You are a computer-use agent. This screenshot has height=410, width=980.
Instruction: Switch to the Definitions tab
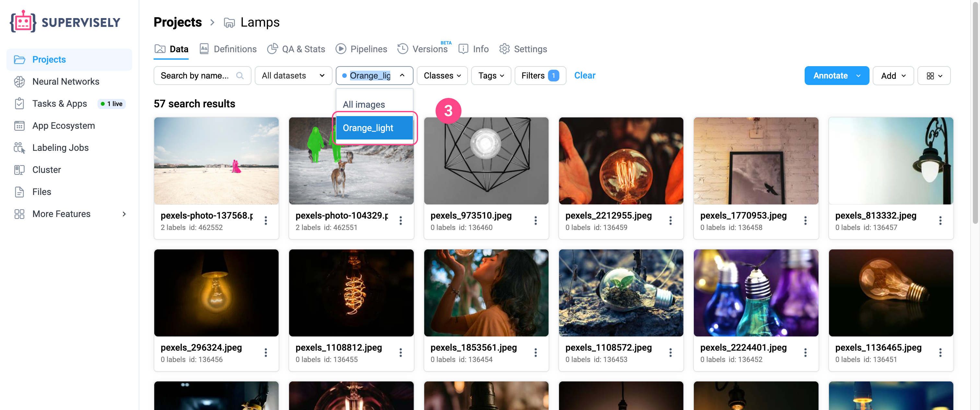point(228,49)
